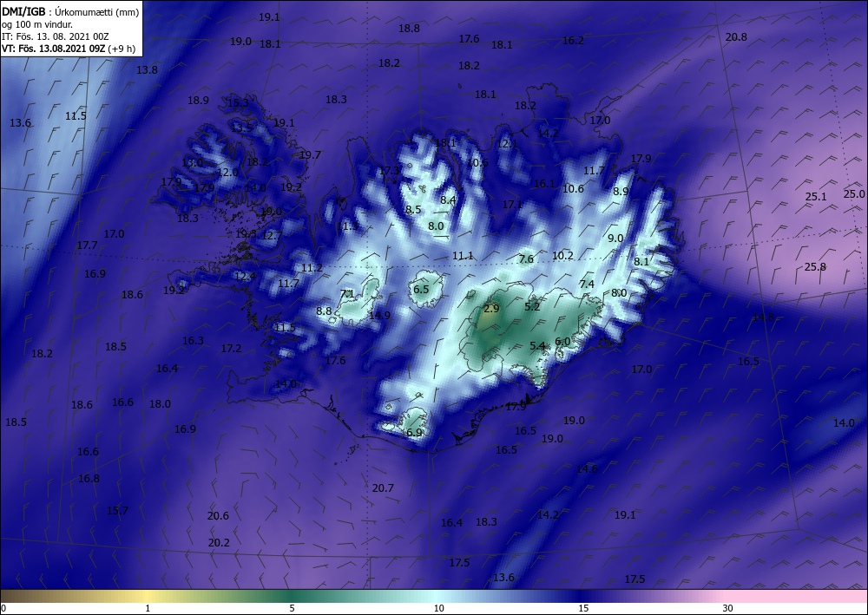
Task: Click the value "17.7" west of Iceland
Action: (88, 245)
